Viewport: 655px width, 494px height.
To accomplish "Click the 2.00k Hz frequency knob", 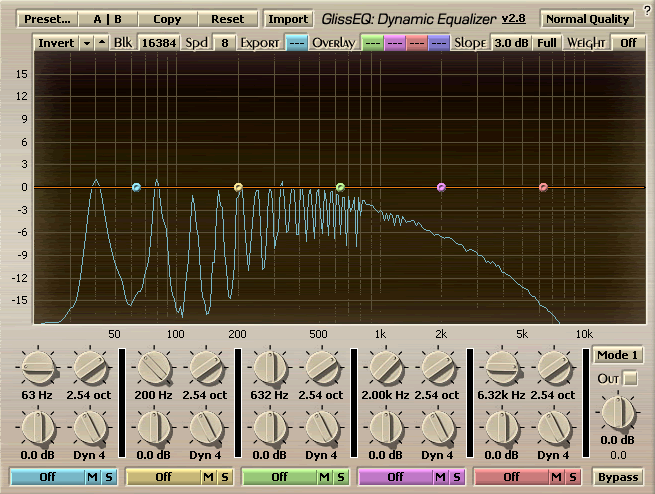I will point(386,368).
